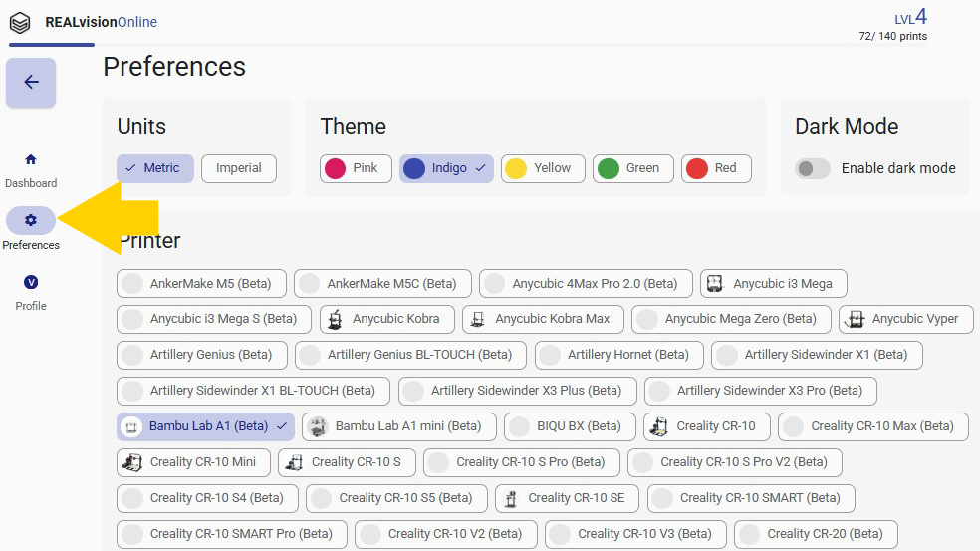Choose Artillery Hornet (Beta) printer

[618, 355]
